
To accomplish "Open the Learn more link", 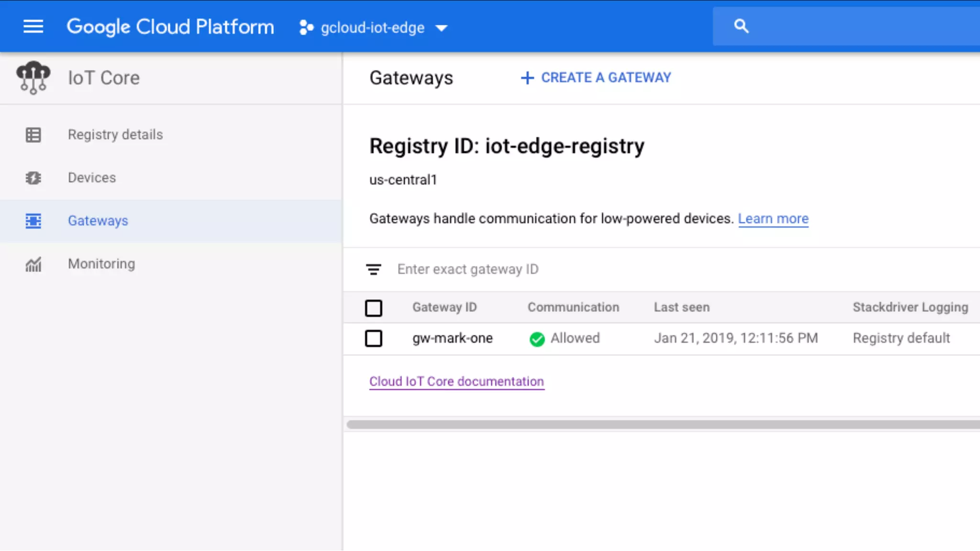I will click(773, 219).
